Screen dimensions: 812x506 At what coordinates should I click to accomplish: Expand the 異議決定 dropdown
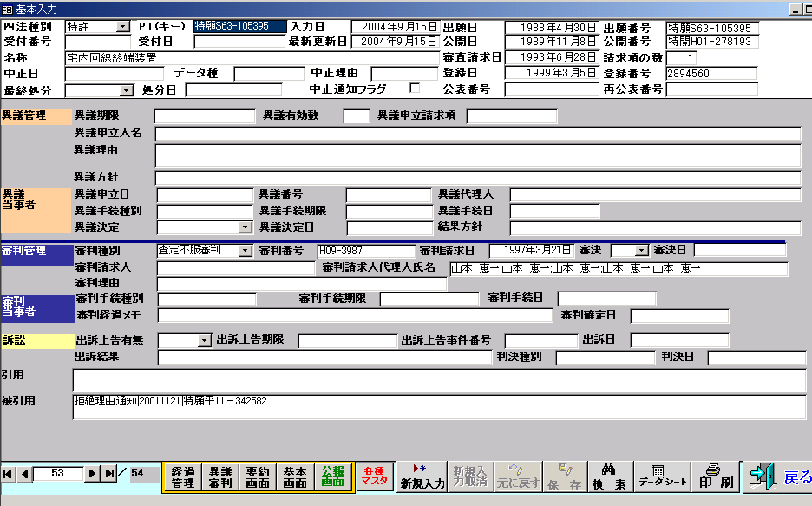pyautogui.click(x=246, y=227)
